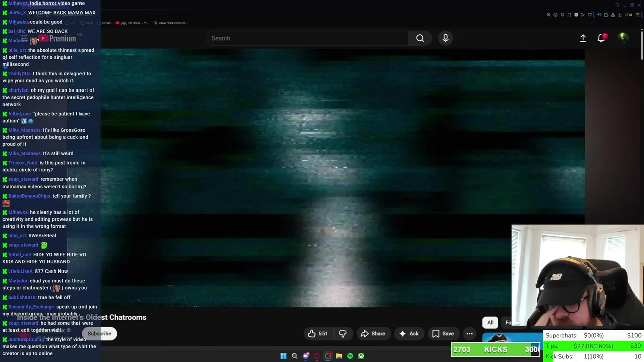This screenshot has height=362, width=644.
Task: Activate voice search microphone icon
Action: (x=445, y=38)
